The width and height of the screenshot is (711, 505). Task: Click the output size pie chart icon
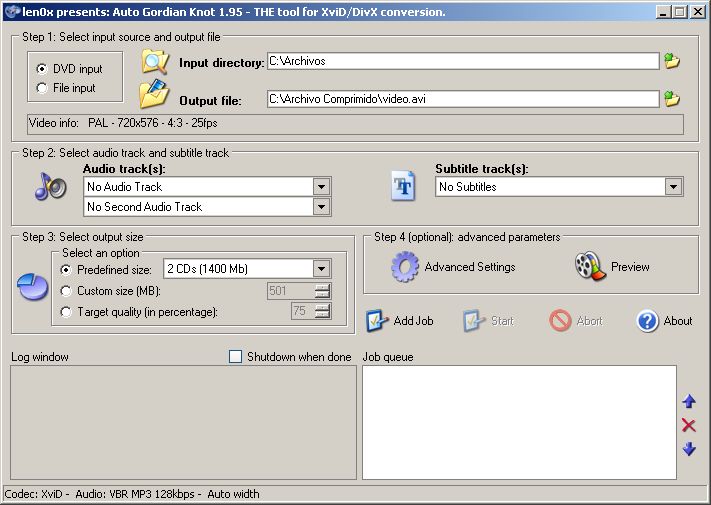coord(33,286)
